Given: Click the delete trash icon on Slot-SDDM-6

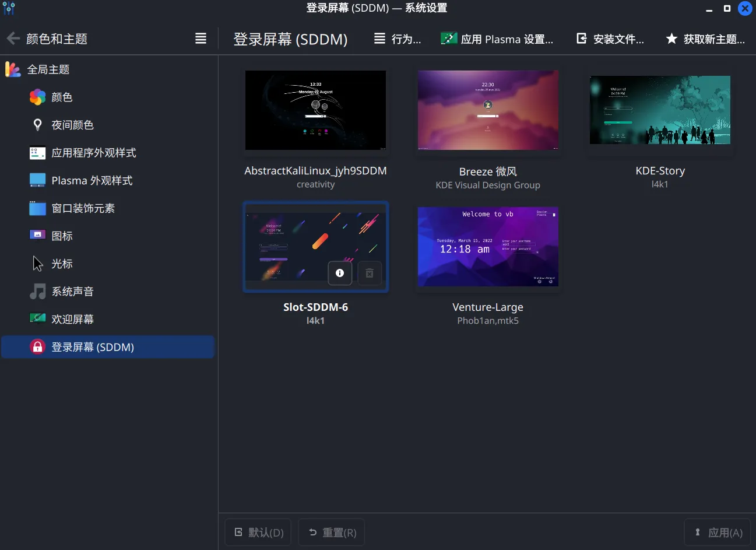Looking at the screenshot, I should [370, 273].
